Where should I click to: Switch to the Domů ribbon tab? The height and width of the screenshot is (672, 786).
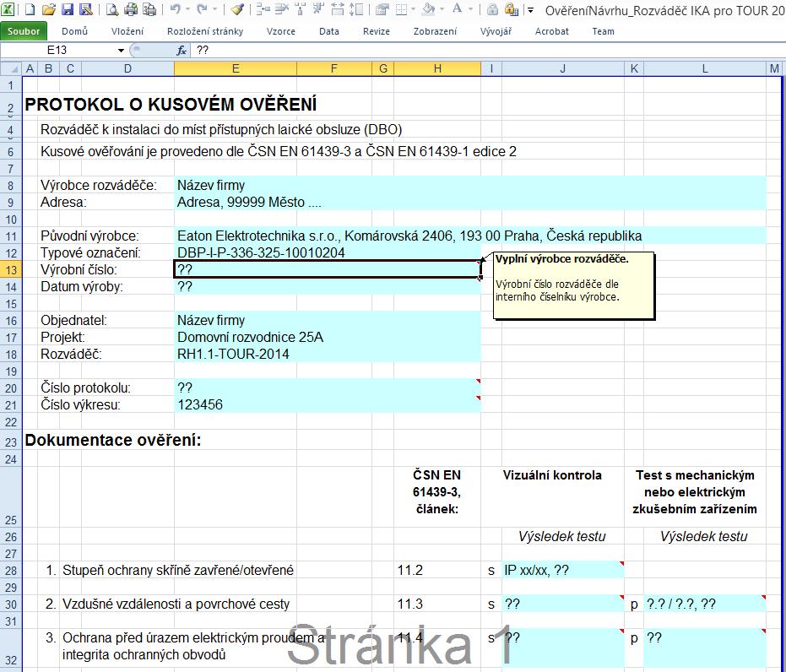click(x=74, y=31)
